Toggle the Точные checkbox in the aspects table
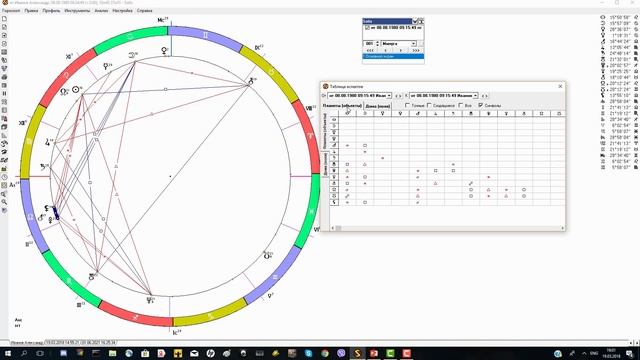 pos(407,105)
